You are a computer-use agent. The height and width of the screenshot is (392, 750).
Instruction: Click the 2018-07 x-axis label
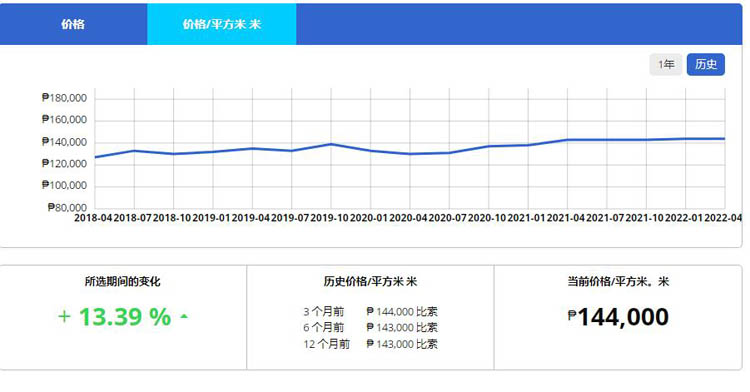[x=132, y=218]
